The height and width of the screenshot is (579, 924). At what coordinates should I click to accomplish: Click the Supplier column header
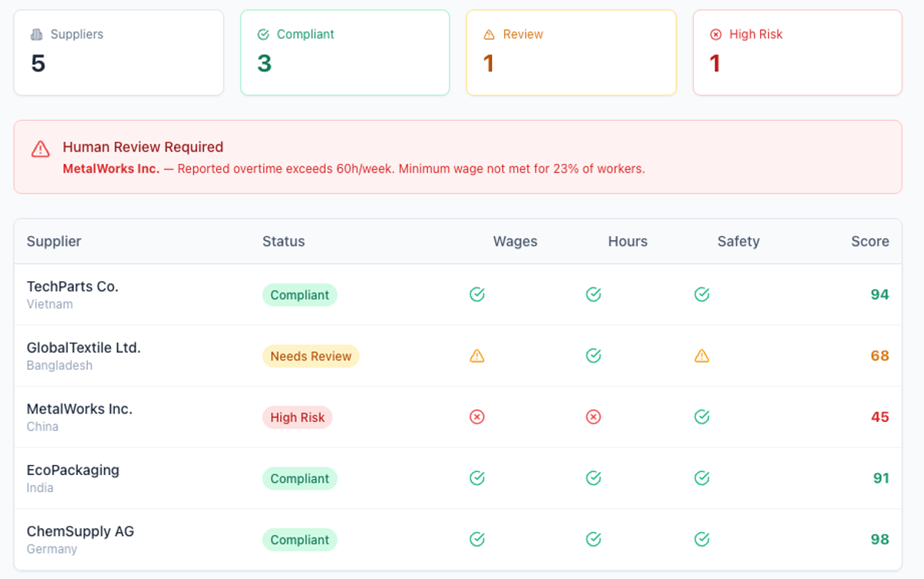click(53, 241)
